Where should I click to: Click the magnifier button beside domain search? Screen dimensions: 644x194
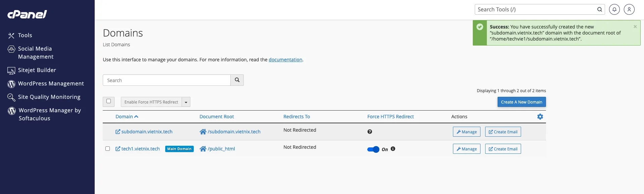(237, 80)
